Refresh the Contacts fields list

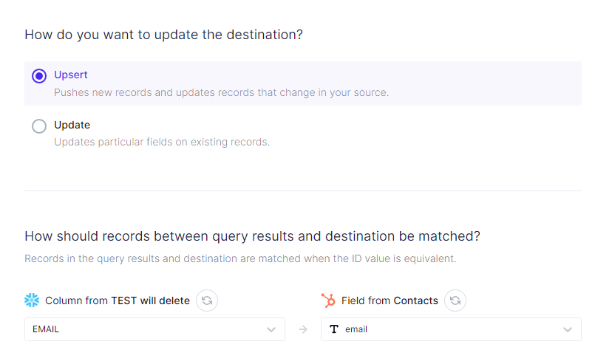(455, 301)
